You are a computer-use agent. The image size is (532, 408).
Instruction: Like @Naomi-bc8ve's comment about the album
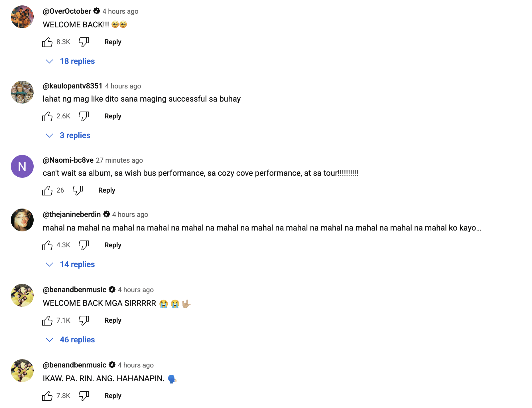click(48, 190)
